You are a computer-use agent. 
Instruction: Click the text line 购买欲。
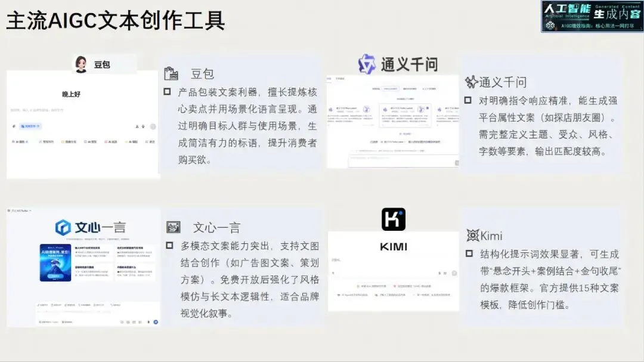195,159
